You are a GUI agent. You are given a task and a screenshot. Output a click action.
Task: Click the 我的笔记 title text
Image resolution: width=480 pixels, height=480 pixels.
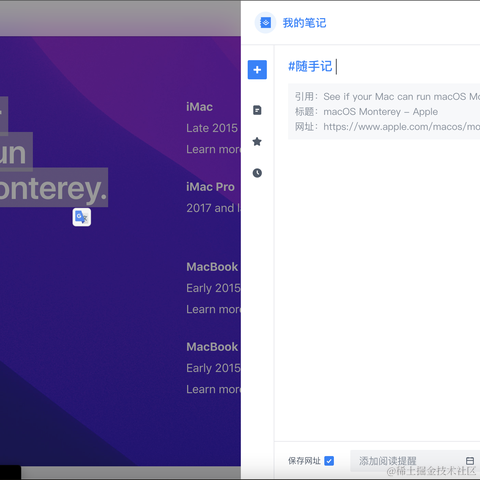pos(304,23)
